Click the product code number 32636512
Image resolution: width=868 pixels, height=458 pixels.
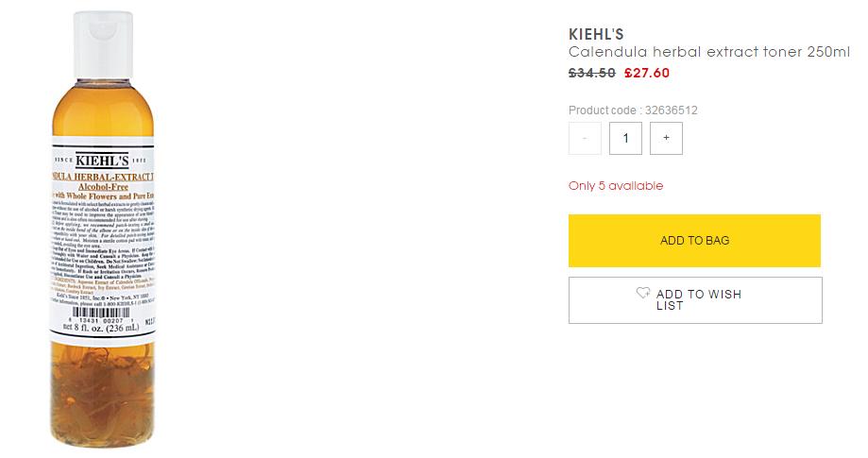pos(671,110)
